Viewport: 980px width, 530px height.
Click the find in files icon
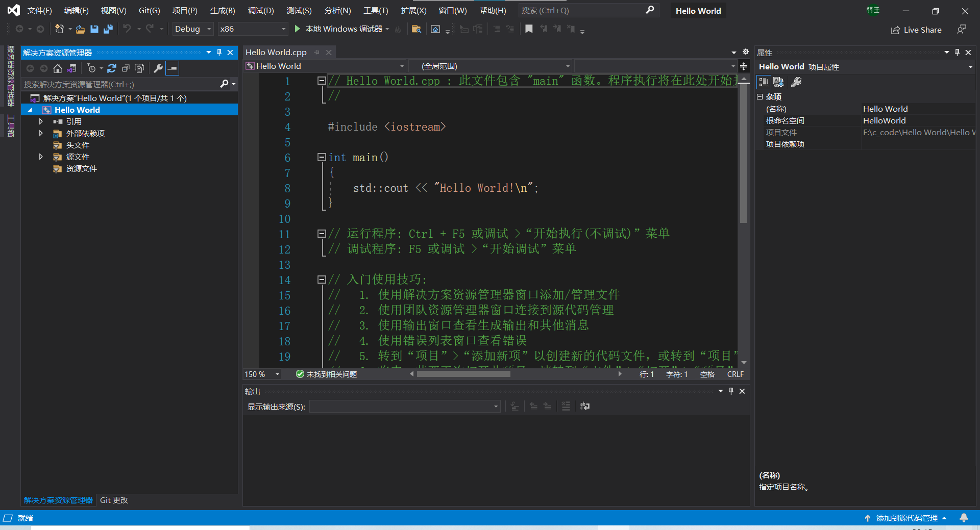pyautogui.click(x=416, y=29)
